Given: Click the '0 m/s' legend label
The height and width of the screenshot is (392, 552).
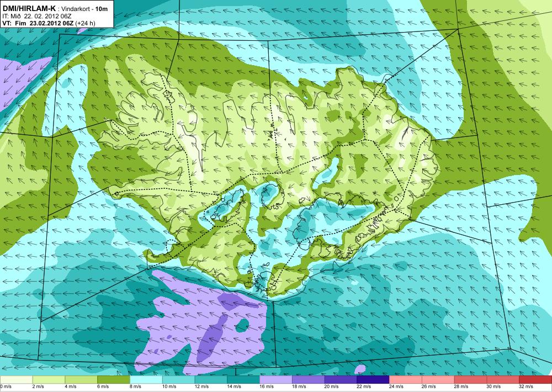Looking at the screenshot, I should (x=6, y=386).
